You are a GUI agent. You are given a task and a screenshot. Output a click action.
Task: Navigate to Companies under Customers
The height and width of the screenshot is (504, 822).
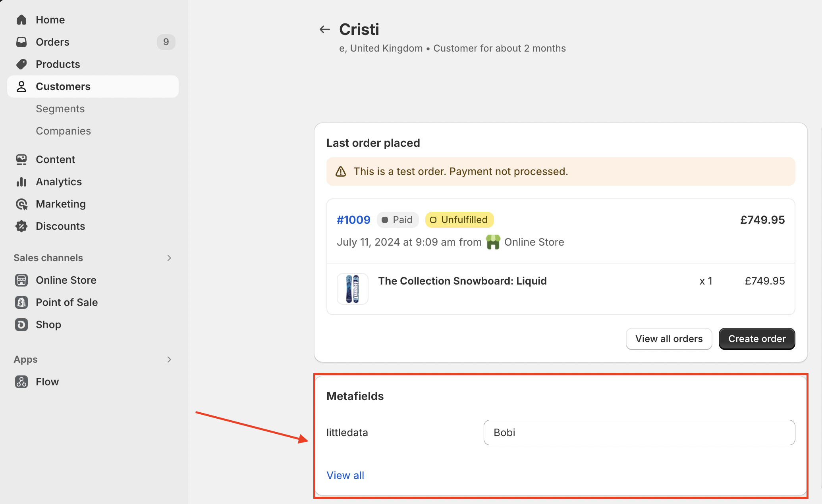pos(64,130)
